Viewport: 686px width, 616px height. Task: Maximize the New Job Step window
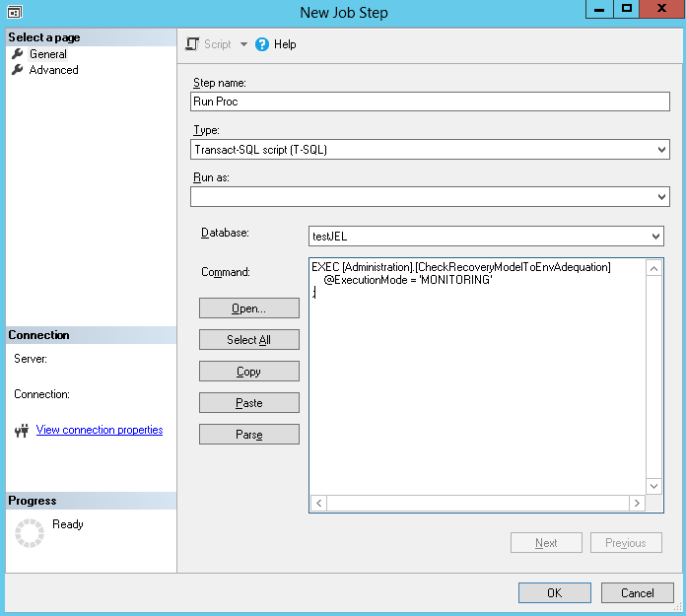pos(627,9)
